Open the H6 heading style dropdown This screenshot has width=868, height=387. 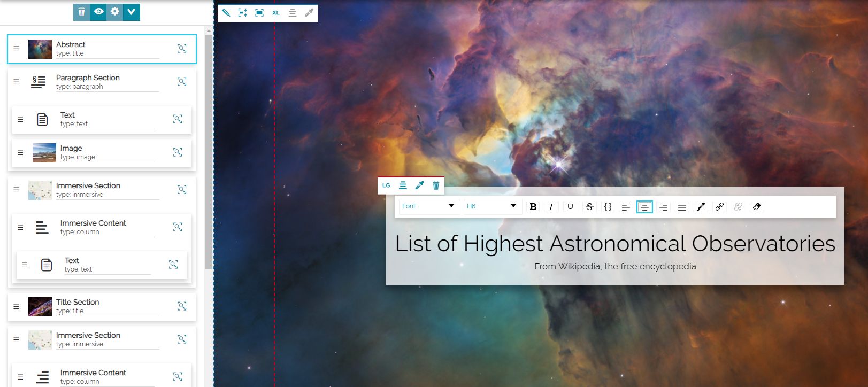click(x=492, y=206)
